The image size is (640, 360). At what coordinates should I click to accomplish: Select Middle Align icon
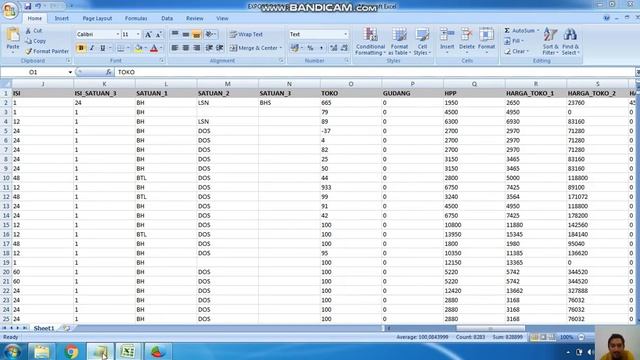[186, 34]
